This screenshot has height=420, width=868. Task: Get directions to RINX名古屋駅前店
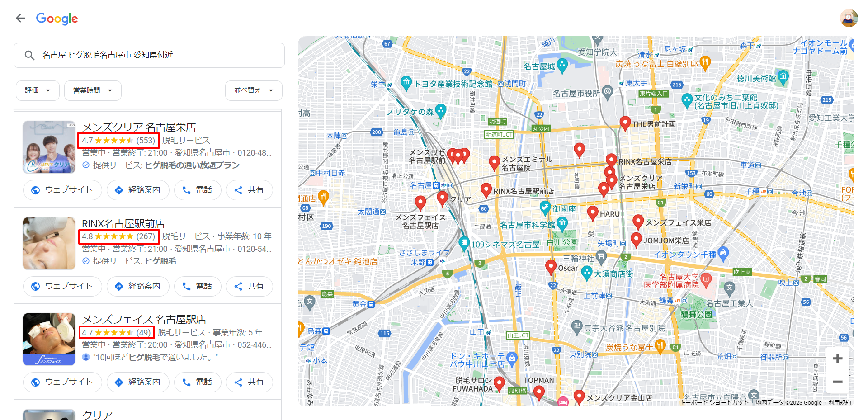[138, 286]
